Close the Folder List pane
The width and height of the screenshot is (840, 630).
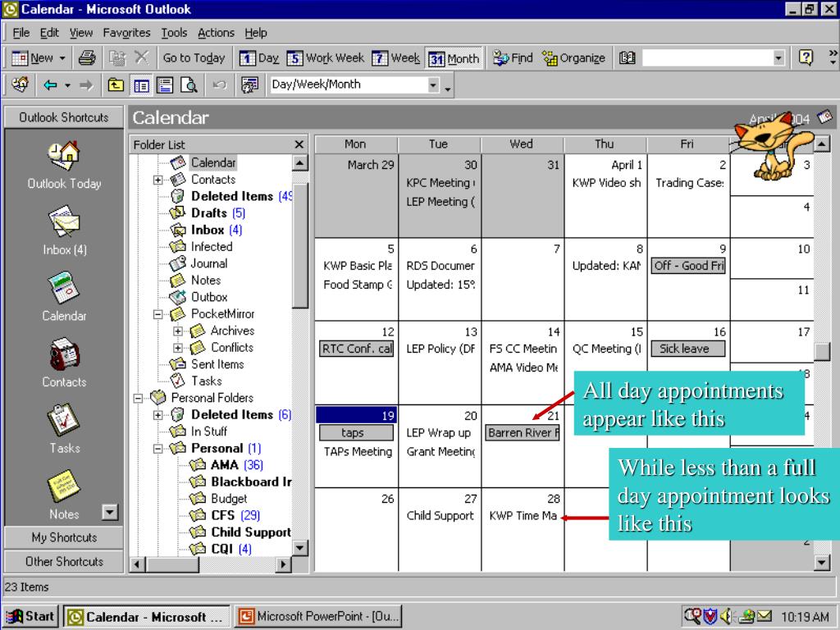point(299,144)
